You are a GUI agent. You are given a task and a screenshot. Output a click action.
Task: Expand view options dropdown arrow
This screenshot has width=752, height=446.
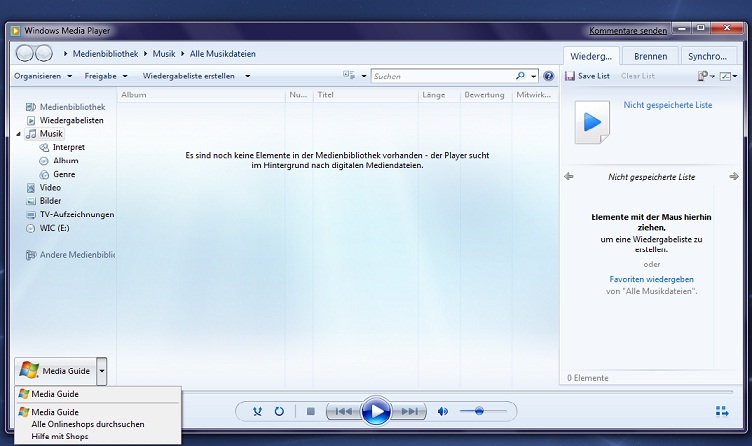(x=364, y=76)
